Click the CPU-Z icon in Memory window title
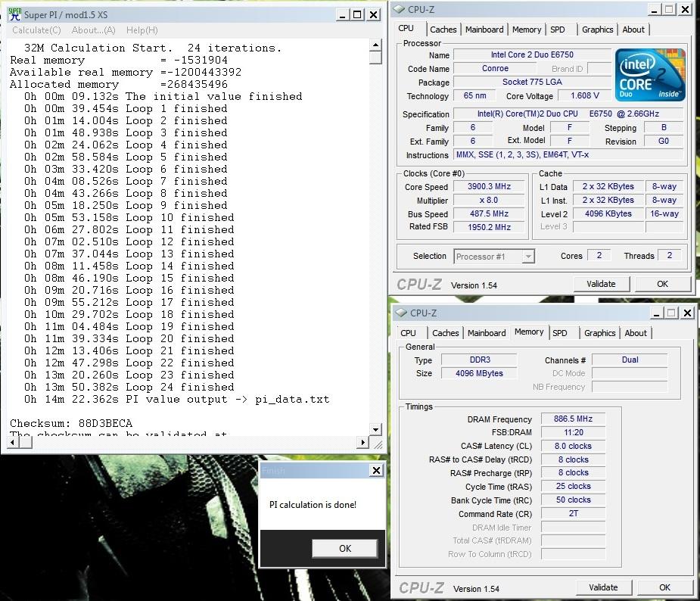 [x=402, y=313]
